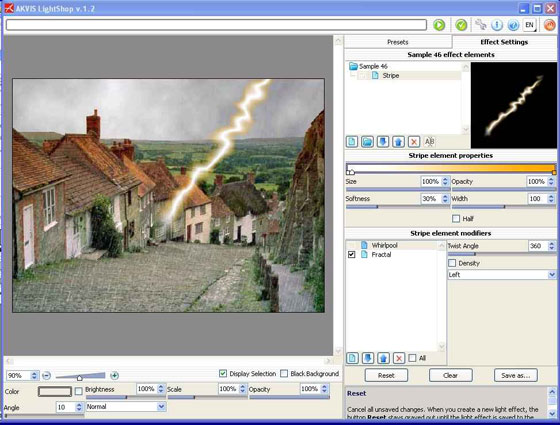Click the Reset button
The width and height of the screenshot is (560, 425).
click(386, 375)
